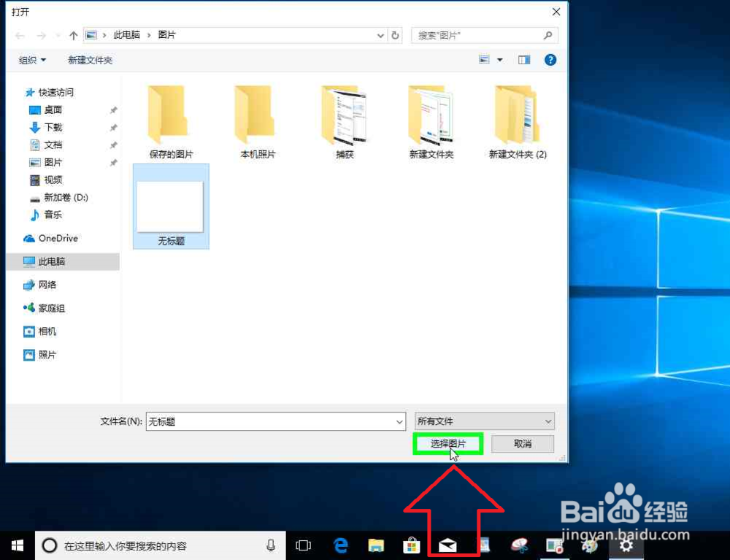Create a folder with 新建文件夹
Image resolution: width=730 pixels, height=560 pixels.
click(91, 60)
